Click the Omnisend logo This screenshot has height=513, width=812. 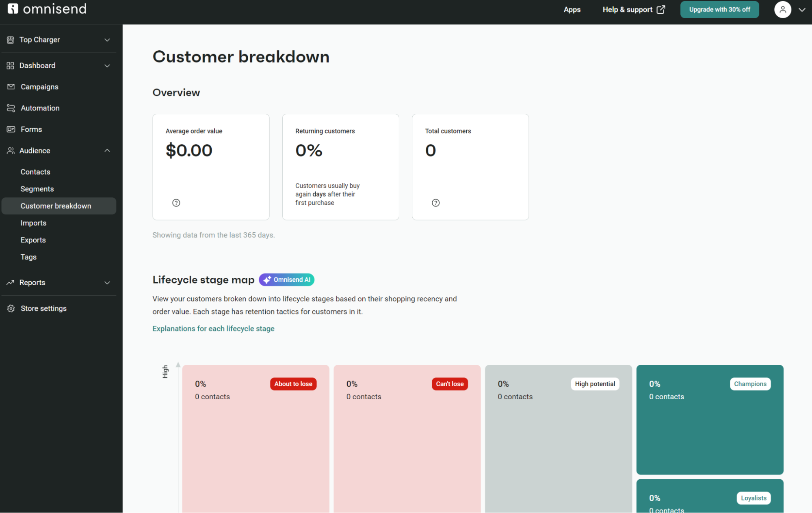pos(47,9)
